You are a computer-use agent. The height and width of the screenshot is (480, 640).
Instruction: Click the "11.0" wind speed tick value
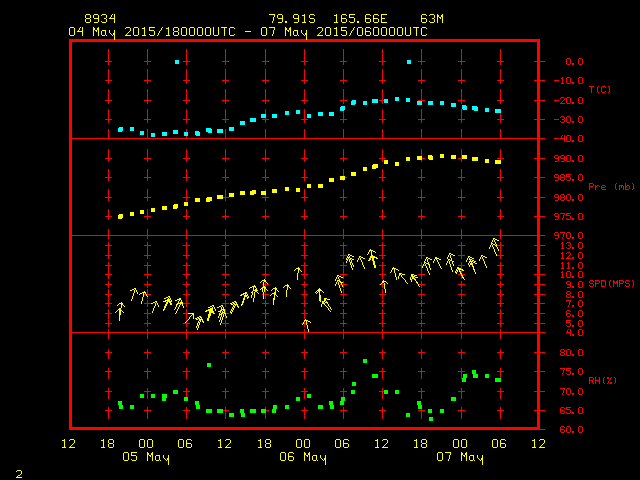[571, 265]
